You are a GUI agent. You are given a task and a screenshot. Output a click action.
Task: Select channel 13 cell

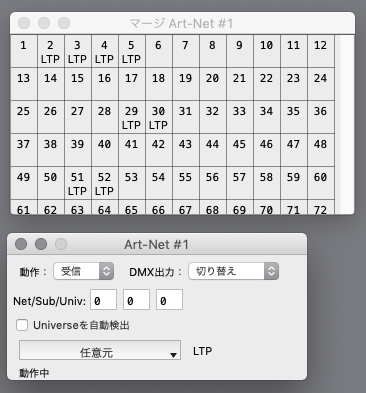click(x=24, y=84)
